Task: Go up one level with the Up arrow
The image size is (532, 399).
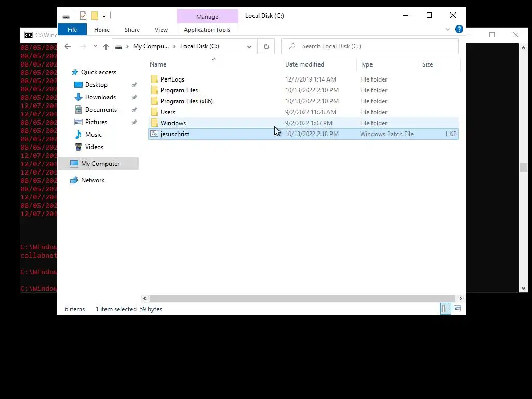Action: [106, 46]
